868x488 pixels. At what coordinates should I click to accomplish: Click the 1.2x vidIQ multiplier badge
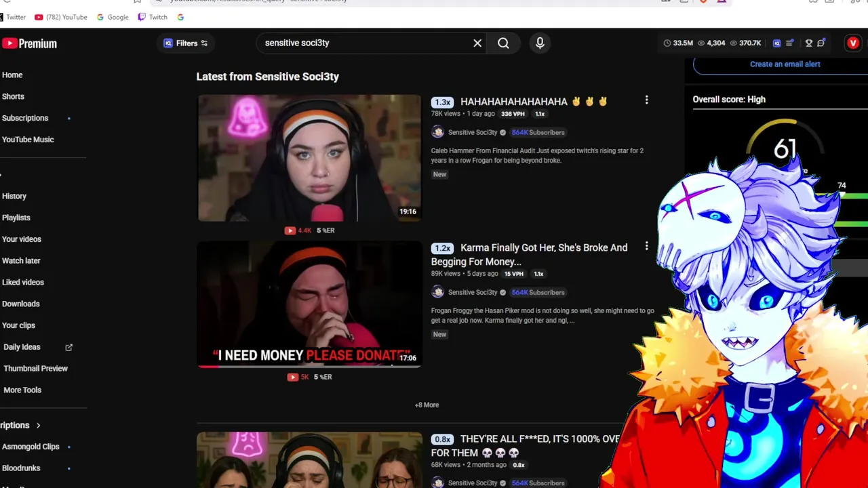click(x=442, y=249)
